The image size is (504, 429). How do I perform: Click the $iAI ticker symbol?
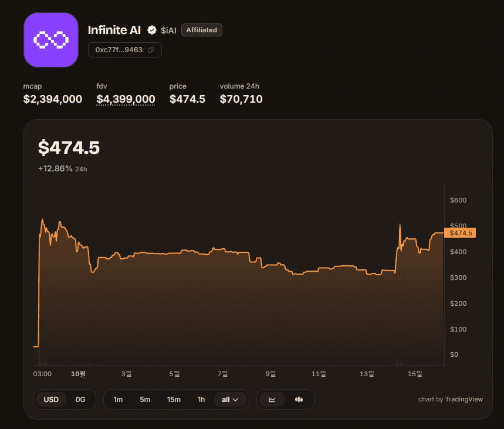[168, 31]
